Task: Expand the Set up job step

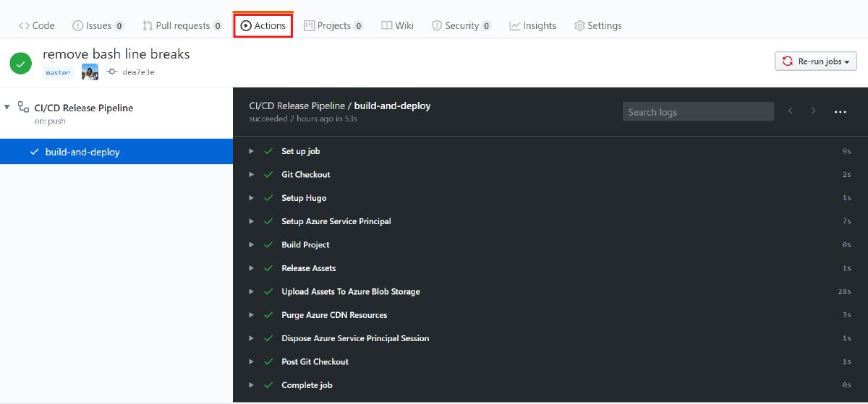Action: [x=251, y=151]
